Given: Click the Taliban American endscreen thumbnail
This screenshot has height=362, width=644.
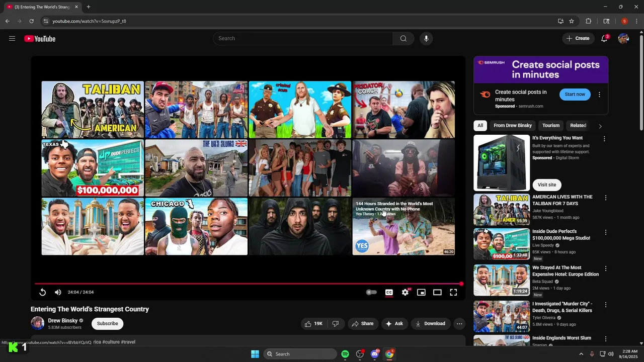Looking at the screenshot, I should [x=93, y=110].
